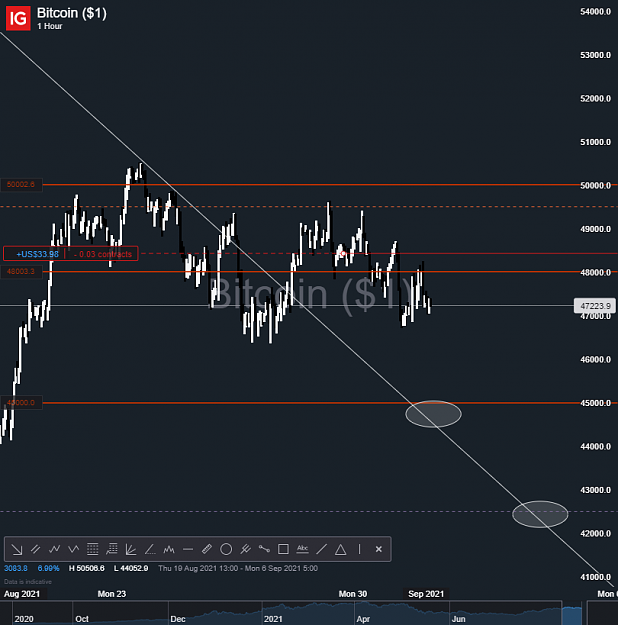Jump to '2020' in the navigator timeline

24,619
